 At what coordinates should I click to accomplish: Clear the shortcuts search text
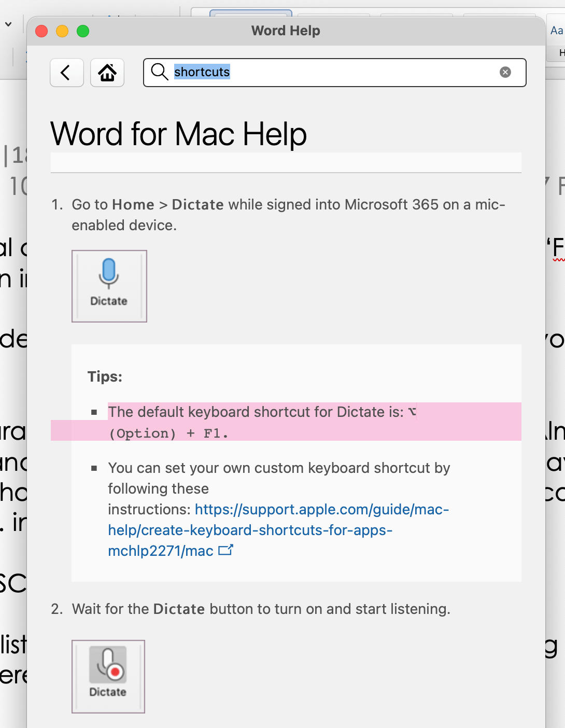point(505,72)
